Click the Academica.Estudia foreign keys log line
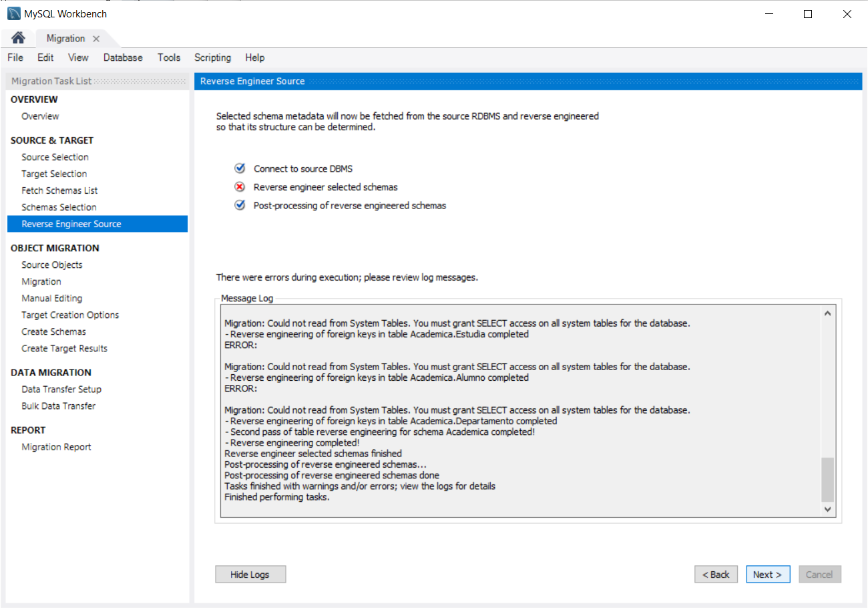 click(377, 334)
